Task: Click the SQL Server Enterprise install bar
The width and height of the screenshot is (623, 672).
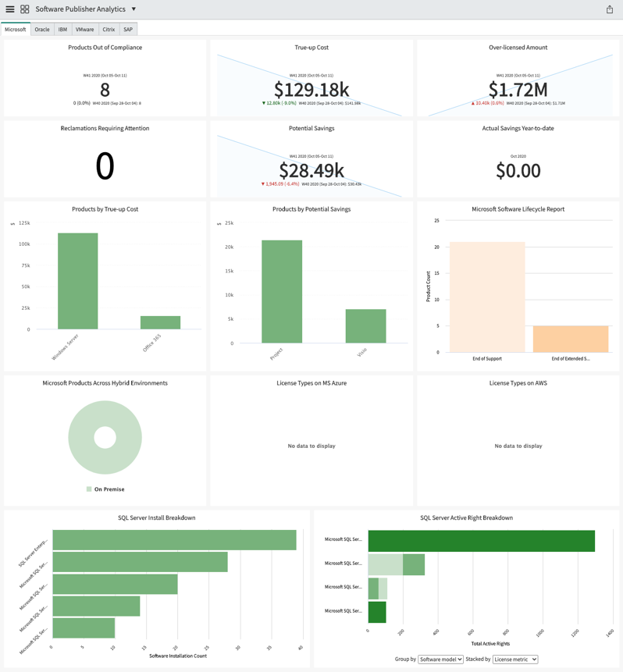Action: pos(175,540)
